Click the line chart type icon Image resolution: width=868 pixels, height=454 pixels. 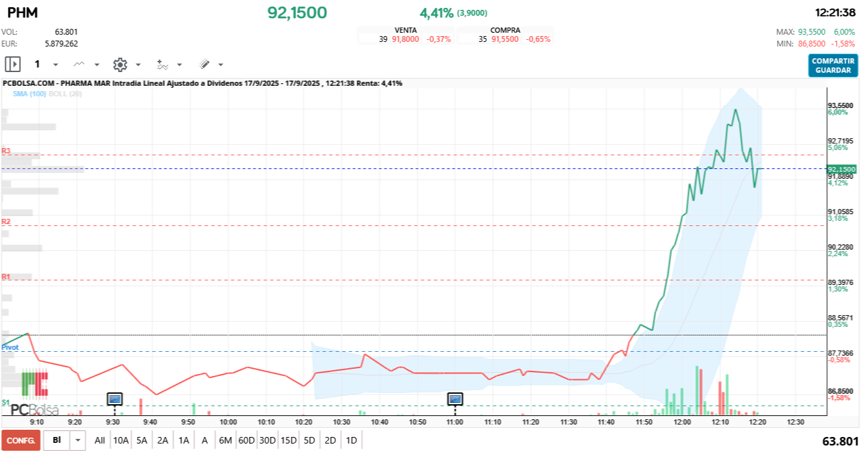point(79,64)
